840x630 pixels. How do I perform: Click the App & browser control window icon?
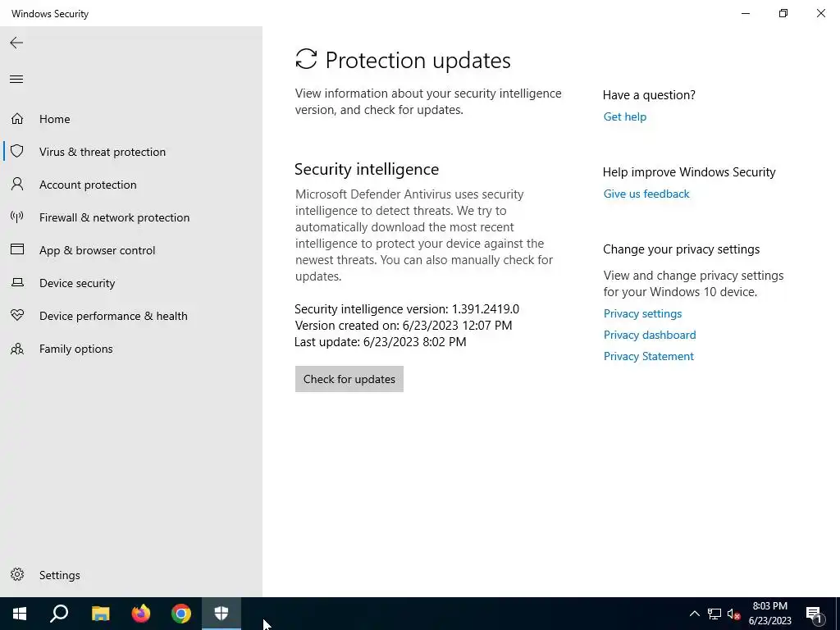tap(17, 249)
